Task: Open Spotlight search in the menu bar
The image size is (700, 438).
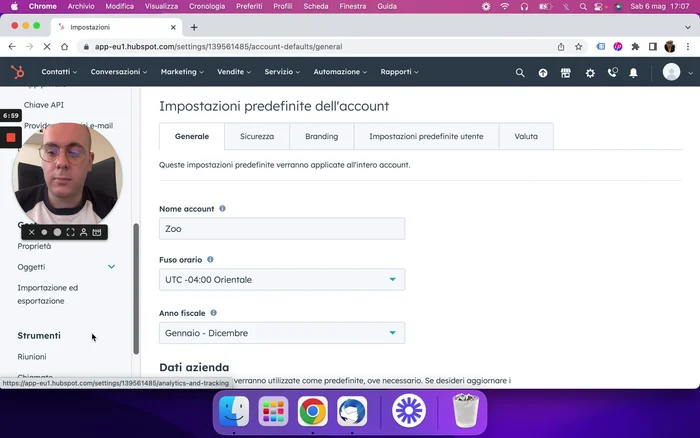Action: click(583, 6)
